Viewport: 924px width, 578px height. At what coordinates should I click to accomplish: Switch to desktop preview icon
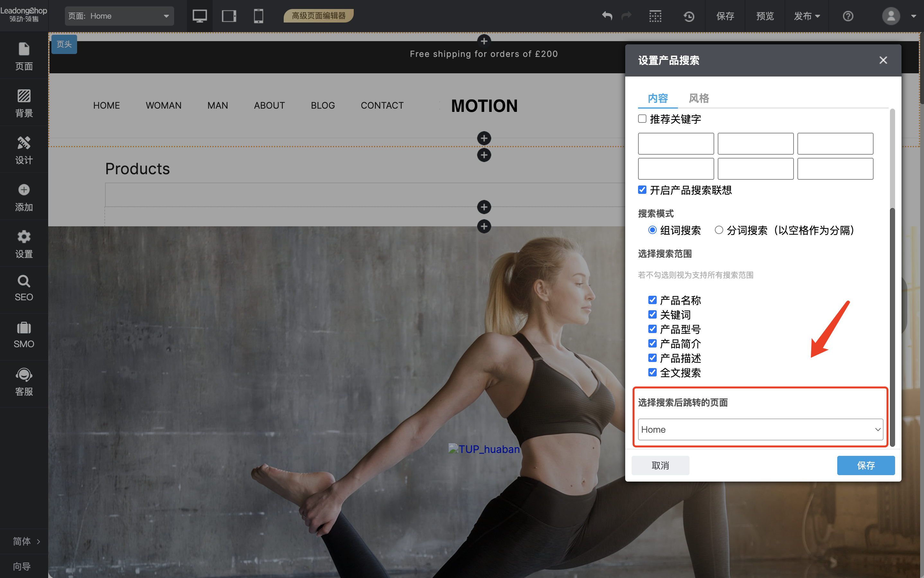(200, 16)
